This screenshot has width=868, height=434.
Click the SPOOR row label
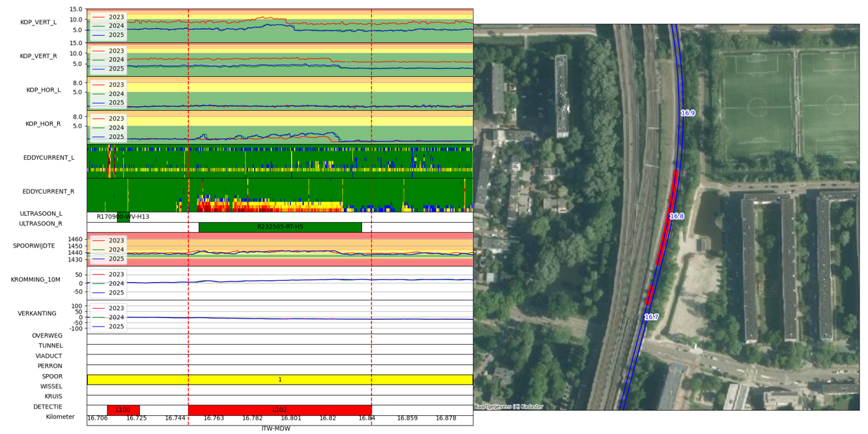(x=52, y=377)
